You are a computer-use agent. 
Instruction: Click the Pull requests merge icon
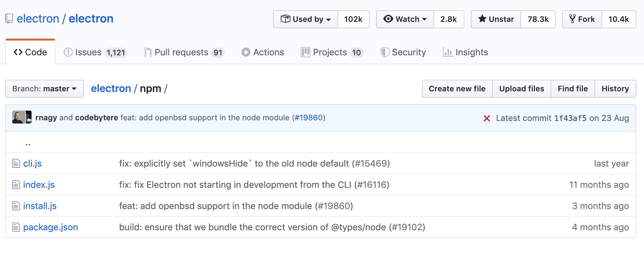(x=148, y=52)
